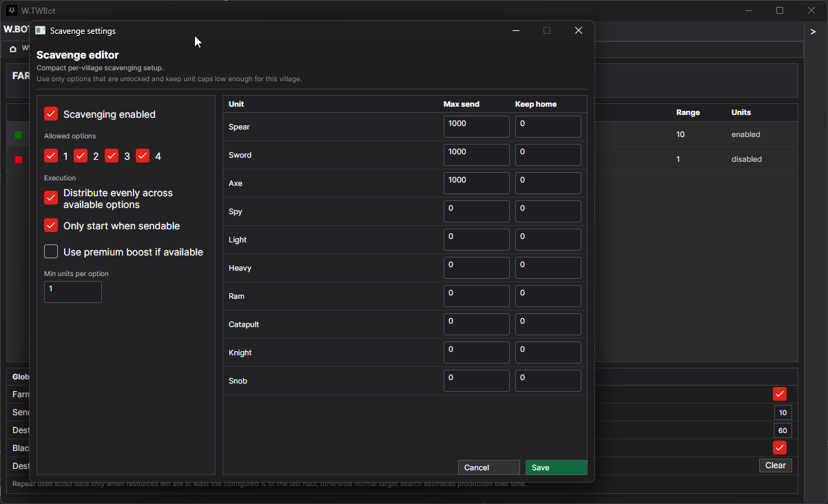Click the home icon in the main window
Image resolution: width=828 pixels, height=504 pixels.
point(13,49)
